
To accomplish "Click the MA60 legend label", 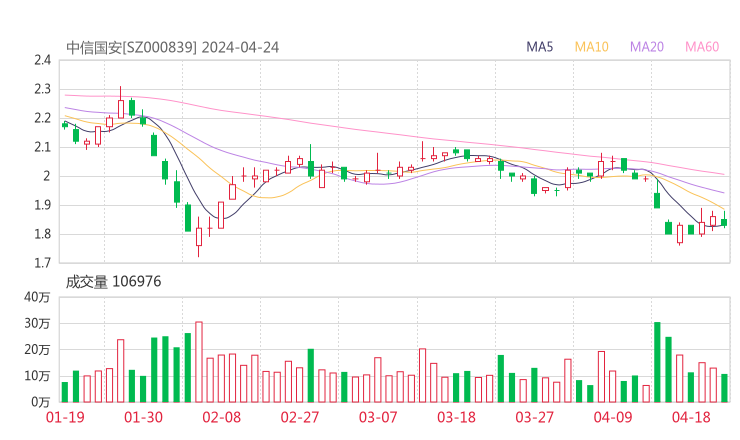I will pos(702,47).
